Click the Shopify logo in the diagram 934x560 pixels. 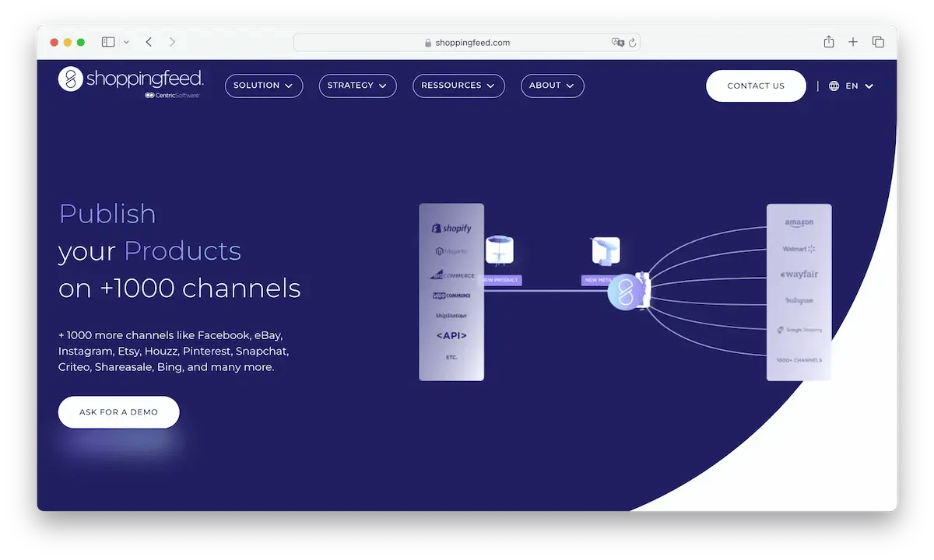(x=451, y=228)
